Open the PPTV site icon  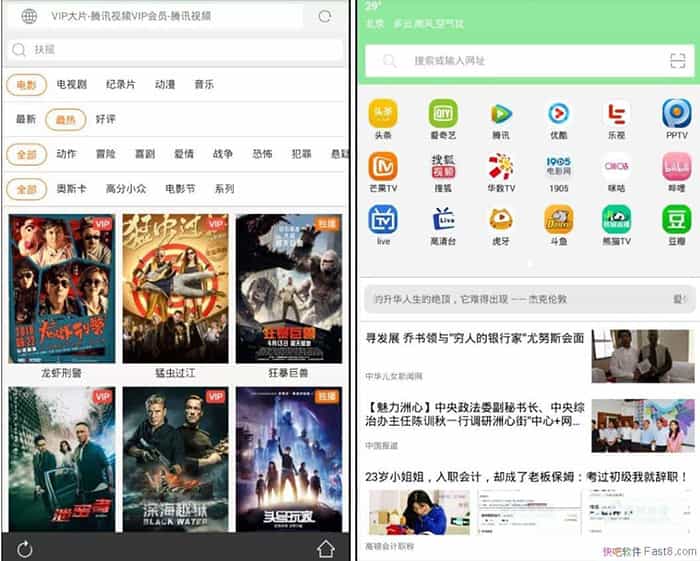tap(677, 114)
